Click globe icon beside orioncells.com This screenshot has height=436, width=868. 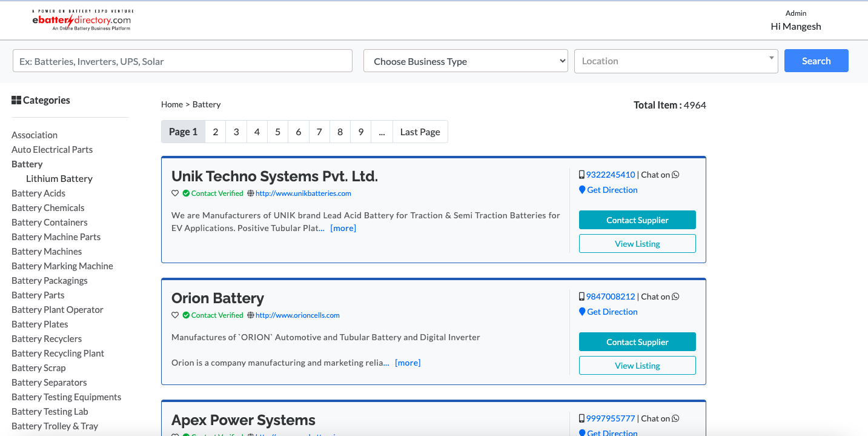[250, 315]
